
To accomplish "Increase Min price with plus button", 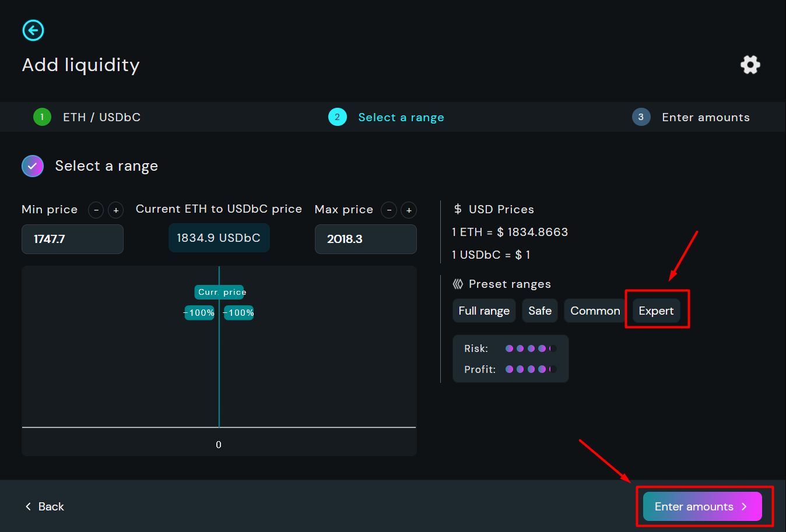I will click(x=116, y=210).
